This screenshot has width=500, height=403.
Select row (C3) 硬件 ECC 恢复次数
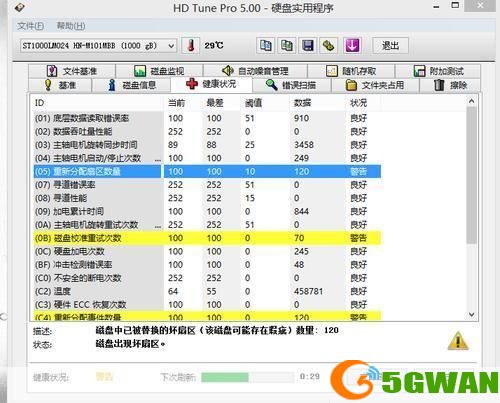207,305
